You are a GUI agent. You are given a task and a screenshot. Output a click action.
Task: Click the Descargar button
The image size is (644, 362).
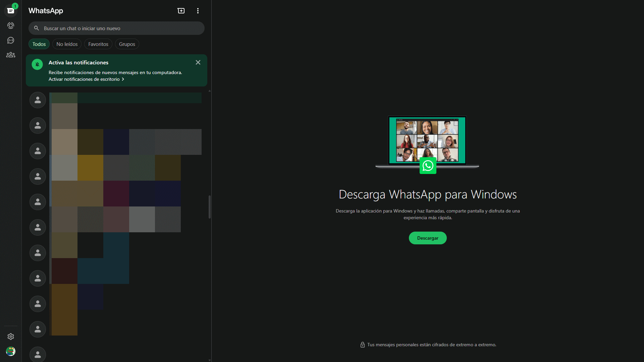coord(428,238)
